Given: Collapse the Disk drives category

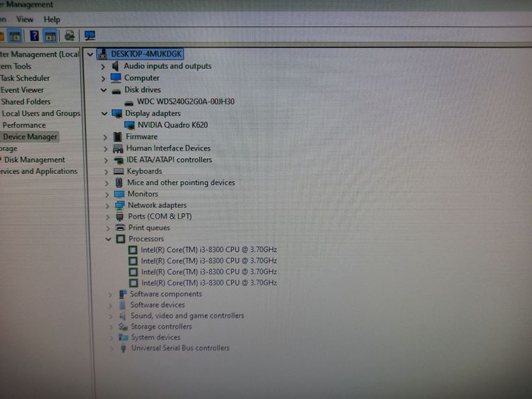Looking at the screenshot, I should click(x=104, y=90).
